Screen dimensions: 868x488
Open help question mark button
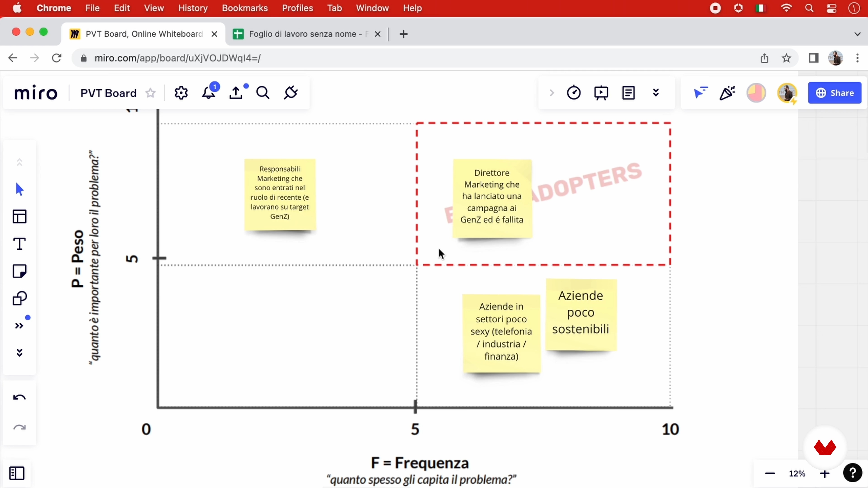pyautogui.click(x=852, y=473)
